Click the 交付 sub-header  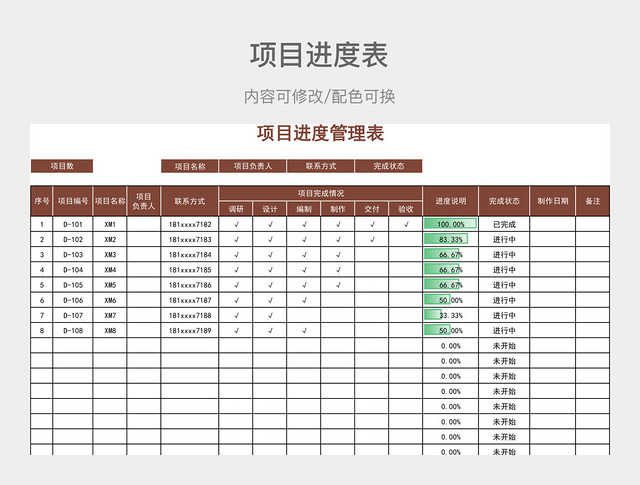(x=372, y=209)
